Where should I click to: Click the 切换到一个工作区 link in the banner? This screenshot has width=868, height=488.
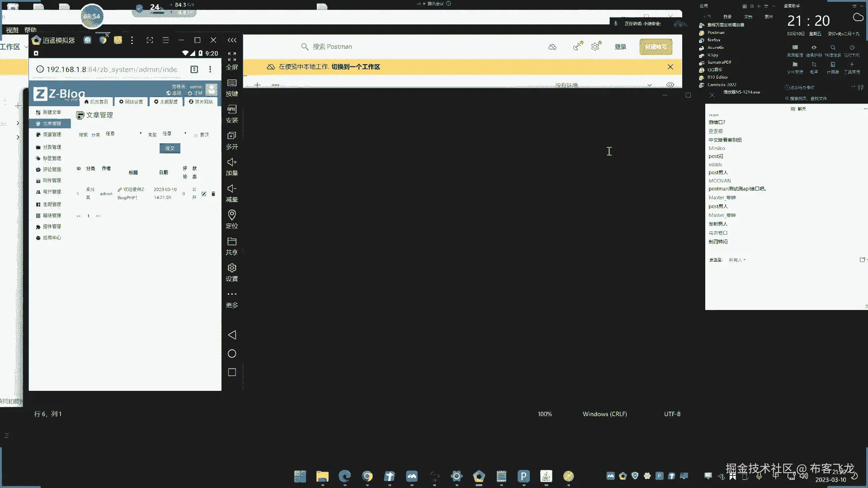coord(355,67)
